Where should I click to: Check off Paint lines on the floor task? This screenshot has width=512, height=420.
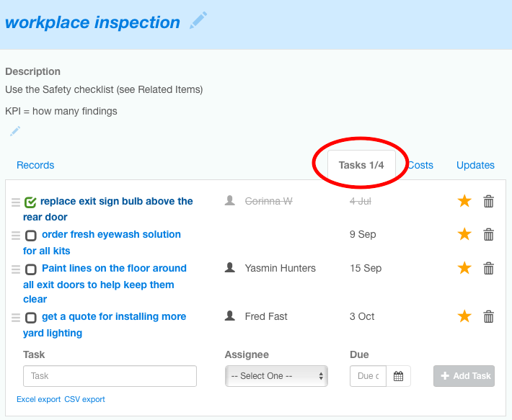click(x=31, y=269)
